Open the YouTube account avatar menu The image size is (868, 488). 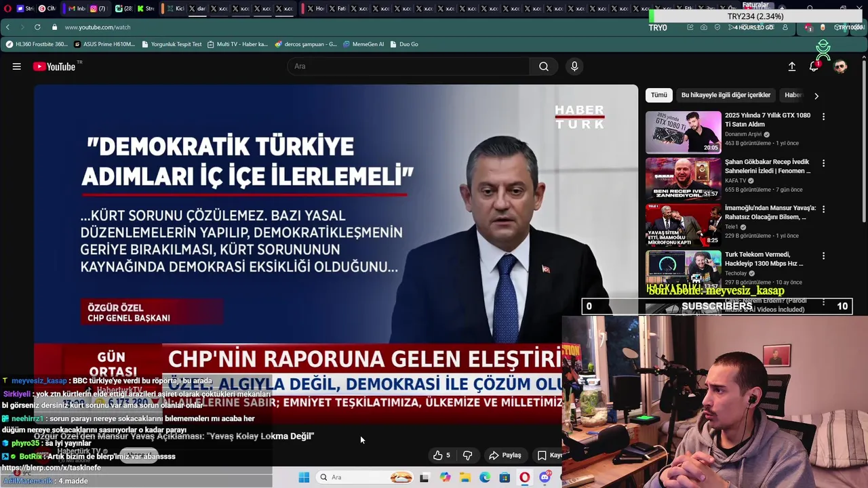840,66
